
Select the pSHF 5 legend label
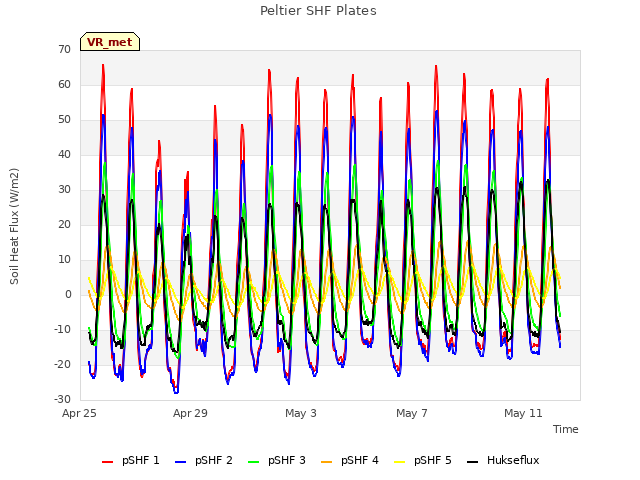(x=433, y=460)
